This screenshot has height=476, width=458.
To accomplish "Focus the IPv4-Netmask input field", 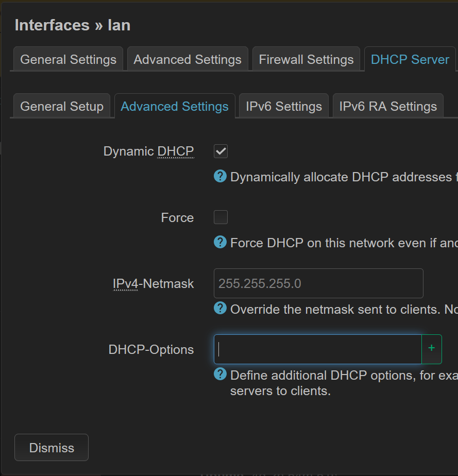I will [x=318, y=283].
